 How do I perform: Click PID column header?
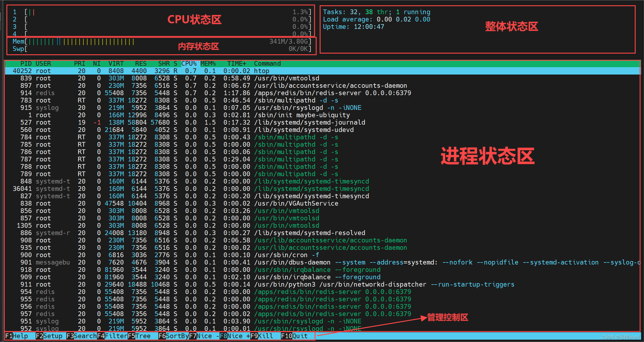point(26,64)
